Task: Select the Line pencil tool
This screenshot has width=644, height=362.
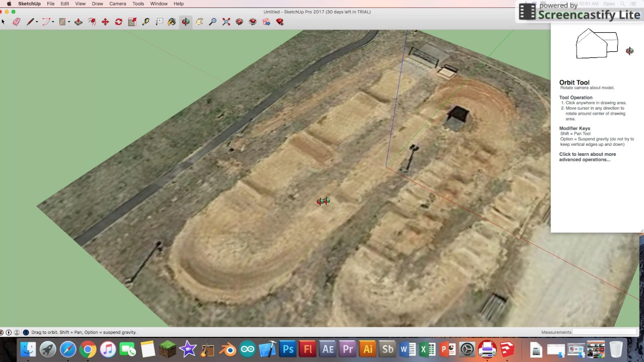Action: pos(30,22)
